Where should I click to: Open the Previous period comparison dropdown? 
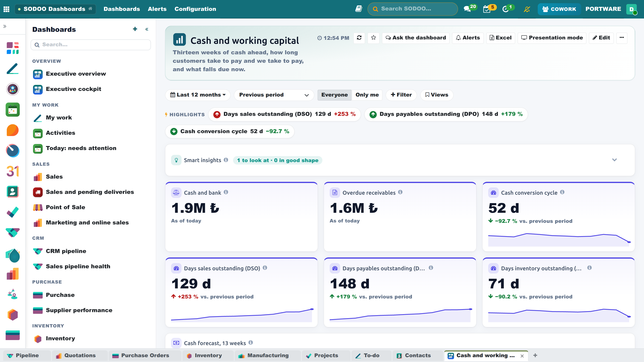tap(274, 95)
